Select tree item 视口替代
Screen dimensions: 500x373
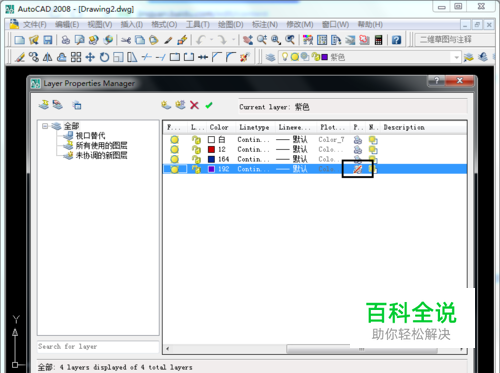point(90,136)
